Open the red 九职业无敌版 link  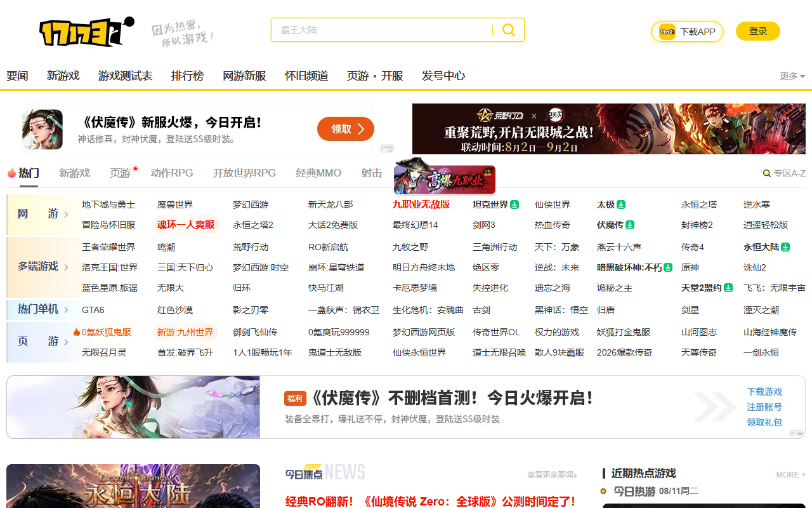tap(421, 204)
